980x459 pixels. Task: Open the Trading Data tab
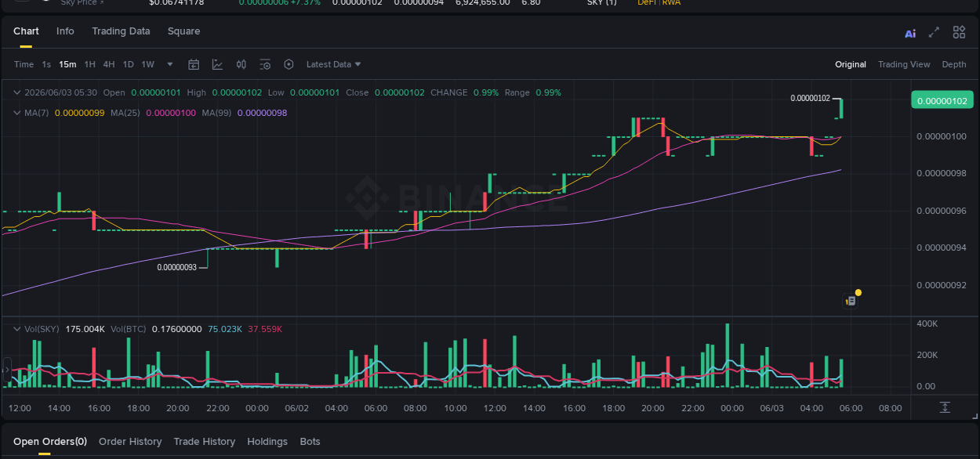pyautogui.click(x=121, y=31)
